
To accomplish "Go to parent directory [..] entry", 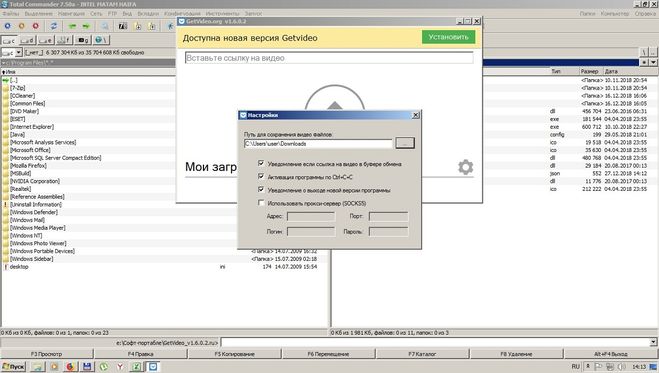I will (x=13, y=80).
